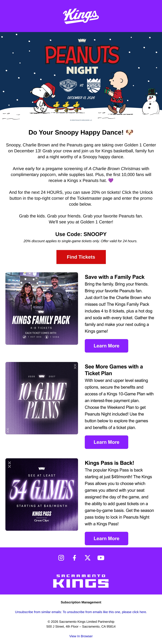Viewport: 162px width, 644px height.
Task: Open the Facebook icon in footer
Action: click(x=75, y=558)
